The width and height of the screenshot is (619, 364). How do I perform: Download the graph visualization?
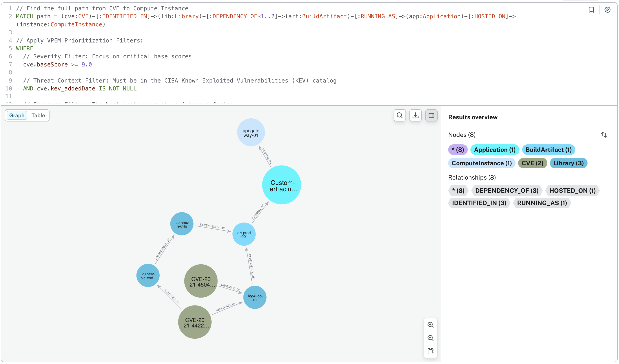(415, 115)
